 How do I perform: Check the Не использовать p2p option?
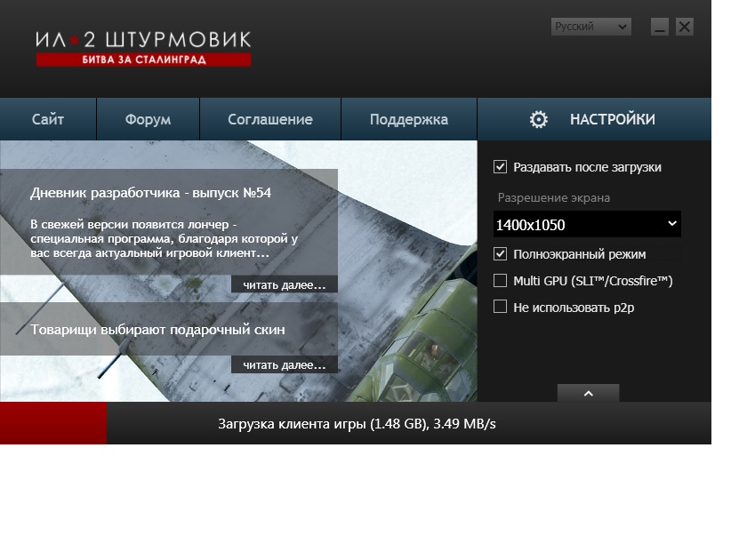pos(500,307)
